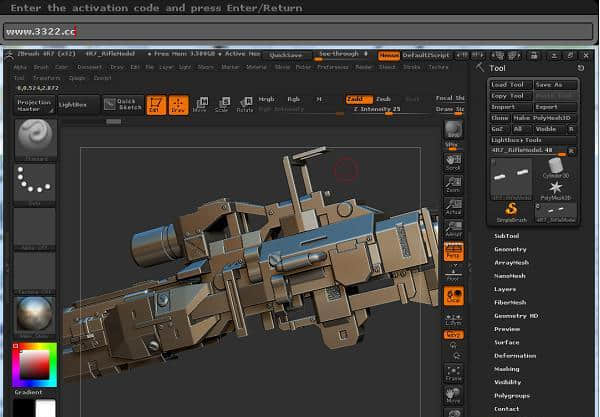600x417 pixels.
Task: Click the Load Tool button
Action: 510,85
